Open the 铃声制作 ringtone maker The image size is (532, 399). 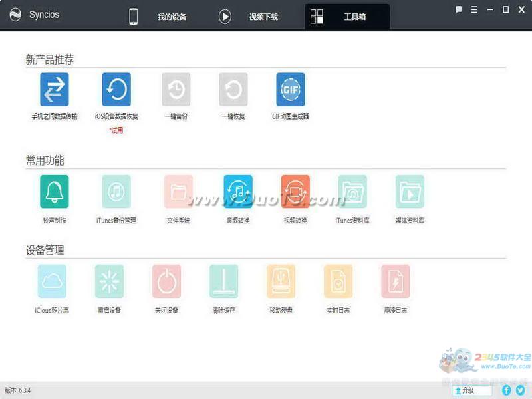pyautogui.click(x=55, y=192)
